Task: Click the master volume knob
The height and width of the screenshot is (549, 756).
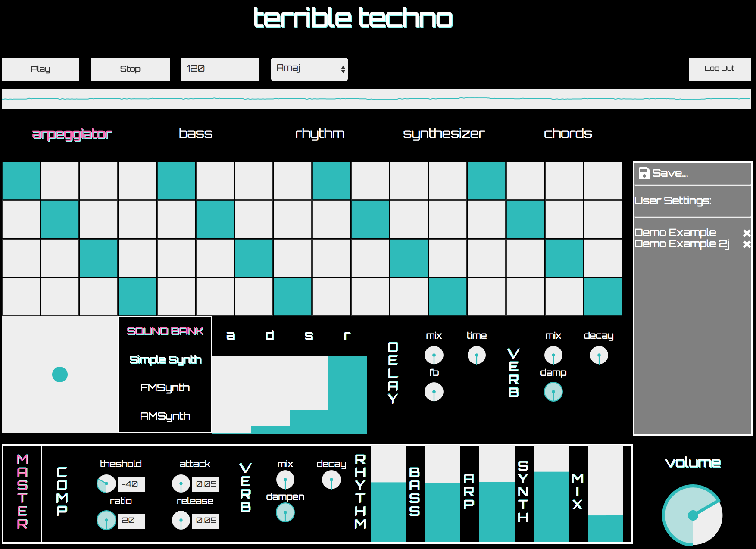Action: pos(693,515)
